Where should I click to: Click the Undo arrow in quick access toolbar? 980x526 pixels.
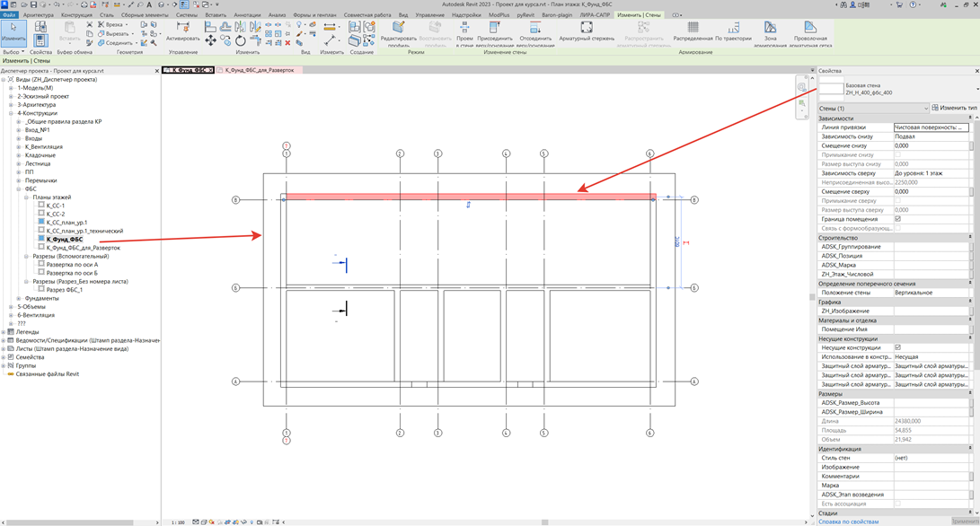pyautogui.click(x=57, y=4)
